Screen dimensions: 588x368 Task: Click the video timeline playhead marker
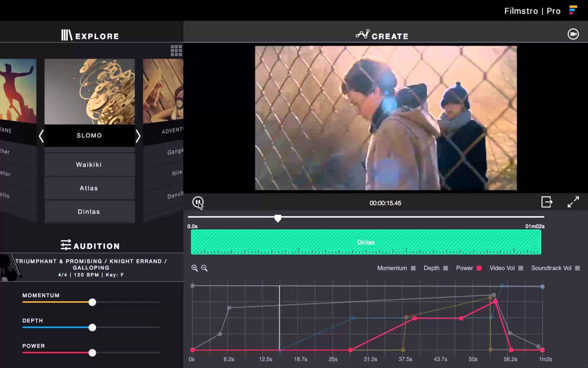point(278,218)
